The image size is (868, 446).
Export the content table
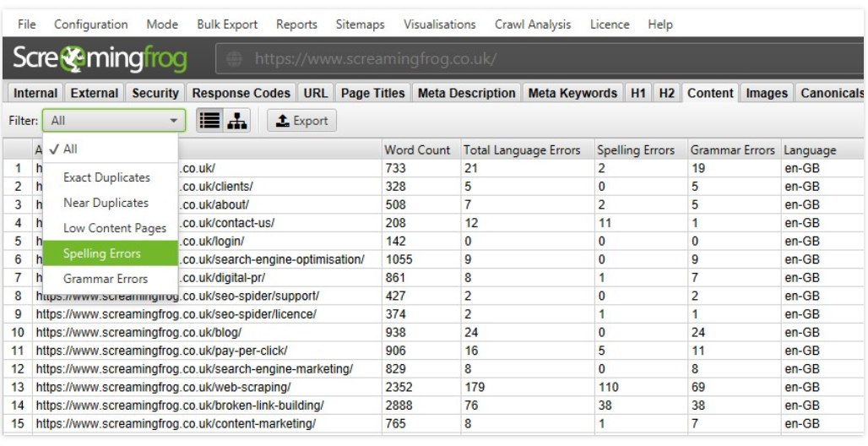tap(301, 120)
